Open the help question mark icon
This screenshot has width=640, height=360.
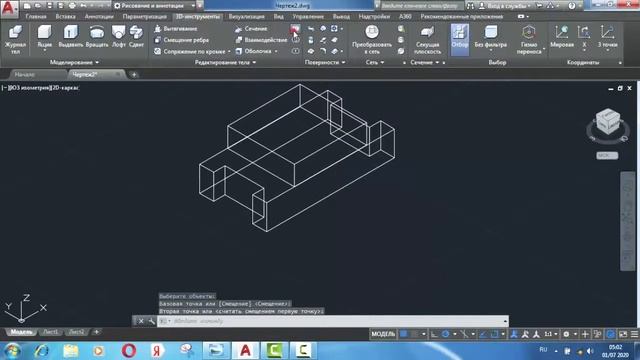571,6
